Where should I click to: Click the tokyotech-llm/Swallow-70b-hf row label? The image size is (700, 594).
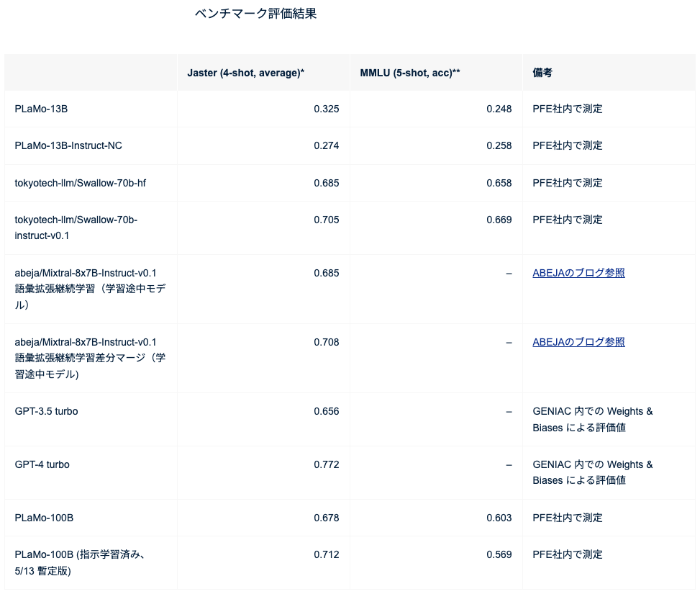pyautogui.click(x=80, y=183)
